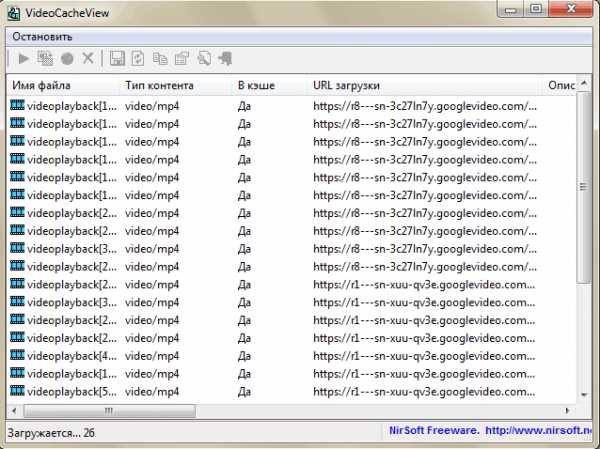Click film icon of videoplayback[3... r8 row
The height and width of the screenshot is (449, 600).
[x=17, y=248]
